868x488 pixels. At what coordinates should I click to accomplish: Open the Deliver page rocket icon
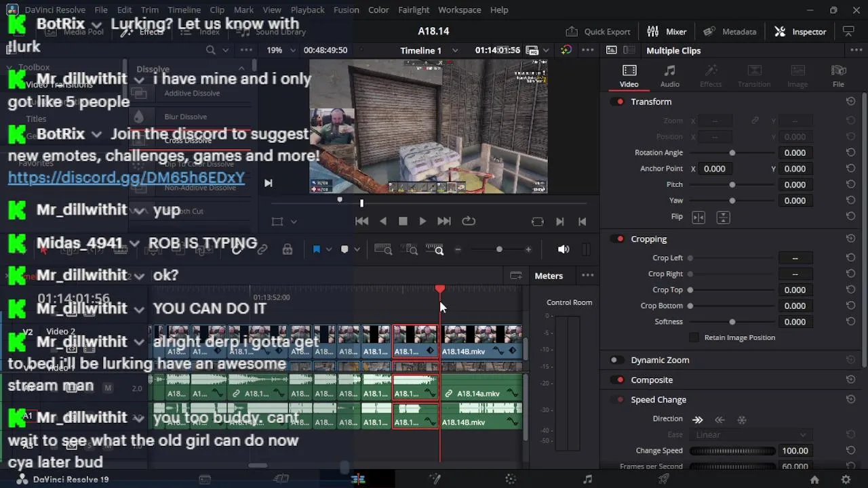(x=664, y=479)
